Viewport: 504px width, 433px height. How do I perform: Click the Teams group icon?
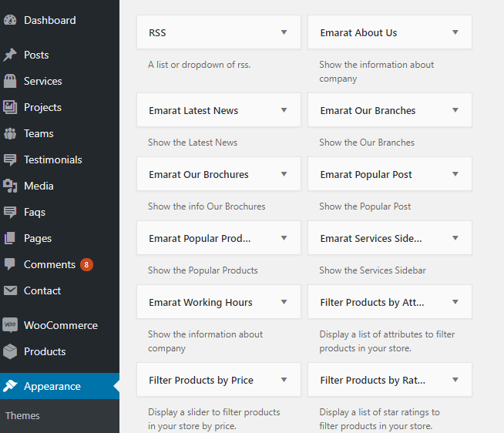(10, 133)
